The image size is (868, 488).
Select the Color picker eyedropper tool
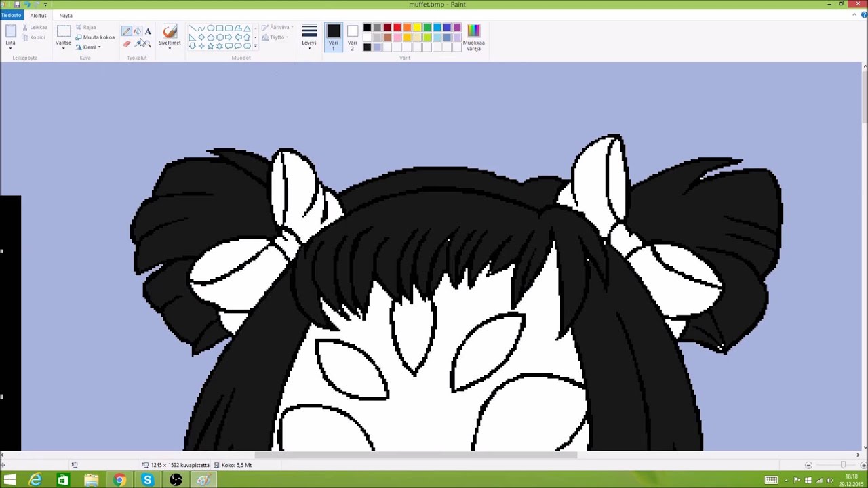138,43
